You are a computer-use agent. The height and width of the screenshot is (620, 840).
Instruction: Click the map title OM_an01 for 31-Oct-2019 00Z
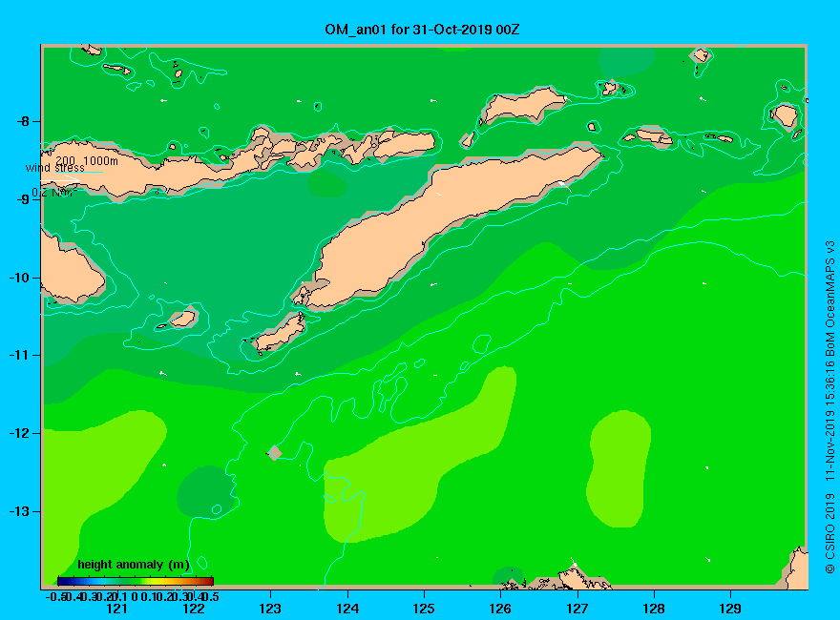(x=422, y=30)
